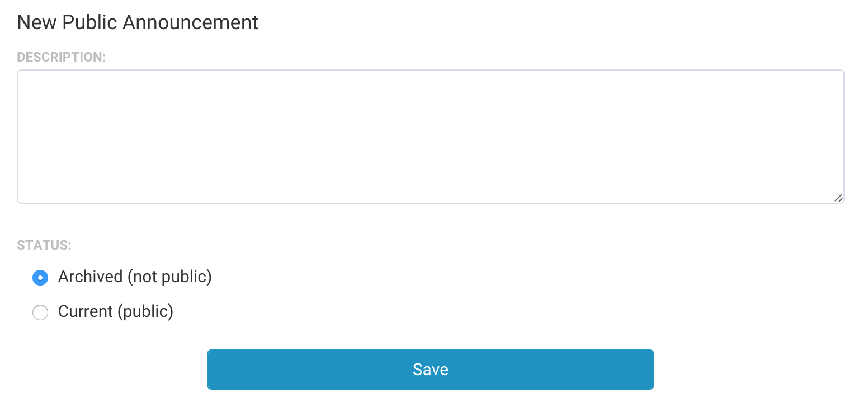868x411 pixels.
Task: Keep the announcement archived using Archived option
Action: point(40,278)
